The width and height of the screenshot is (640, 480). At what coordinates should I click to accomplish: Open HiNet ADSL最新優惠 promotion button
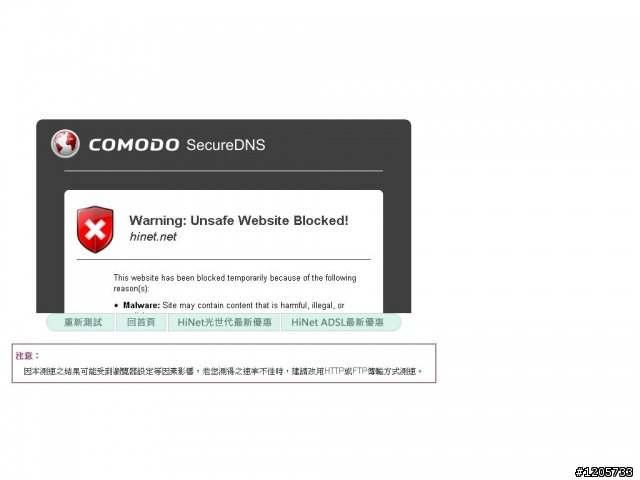pyautogui.click(x=341, y=322)
